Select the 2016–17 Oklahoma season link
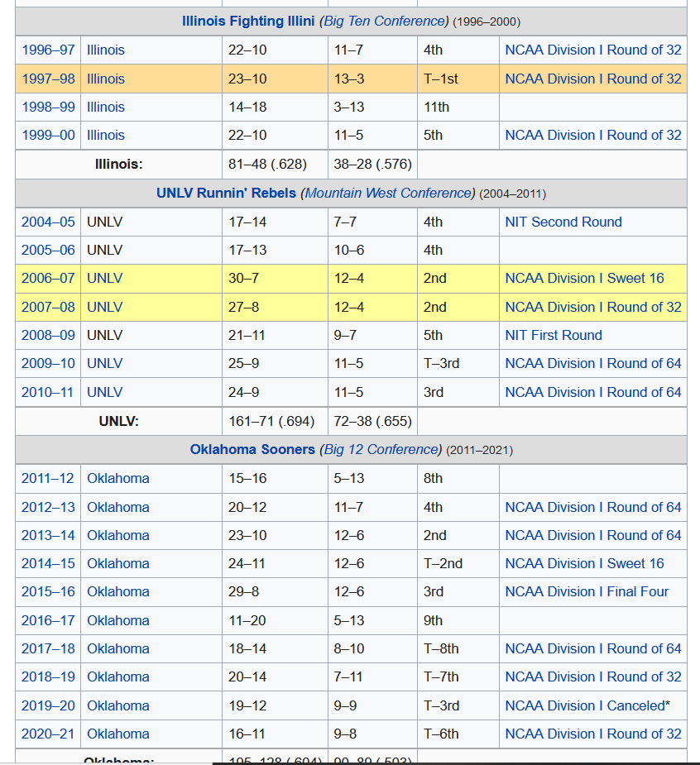The height and width of the screenshot is (765, 700). coord(48,620)
